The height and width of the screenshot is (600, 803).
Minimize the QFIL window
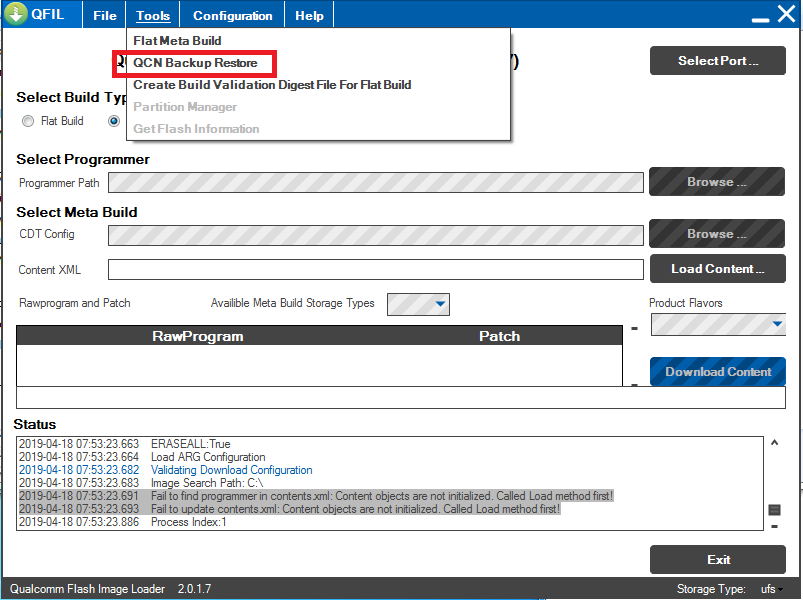coord(759,16)
